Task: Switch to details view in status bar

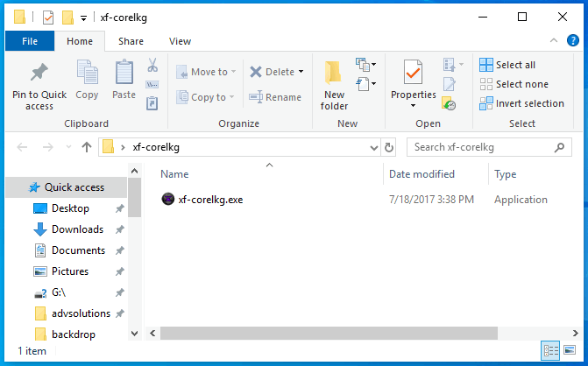Action: tap(552, 351)
